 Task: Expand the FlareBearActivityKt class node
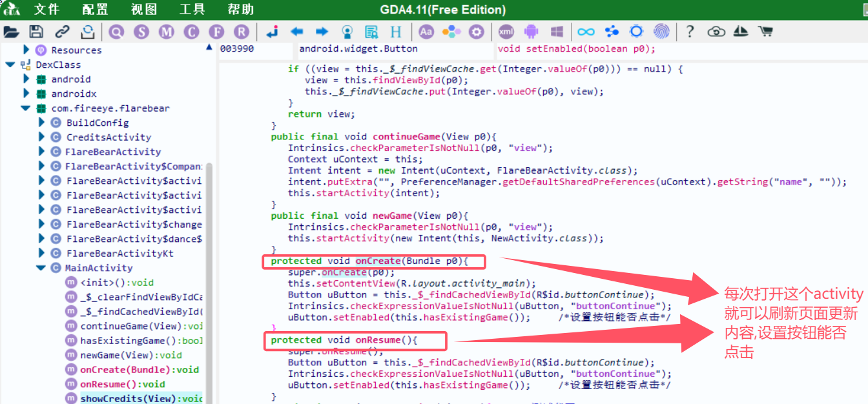[42, 253]
